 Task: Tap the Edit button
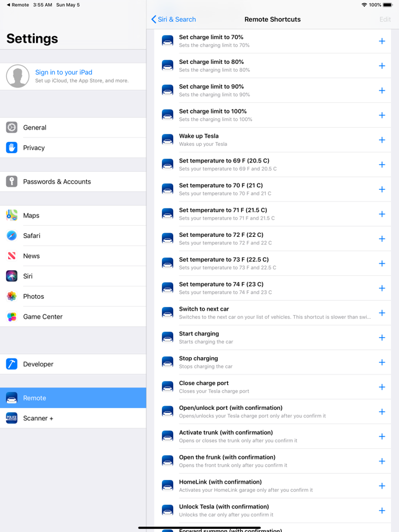pyautogui.click(x=385, y=19)
